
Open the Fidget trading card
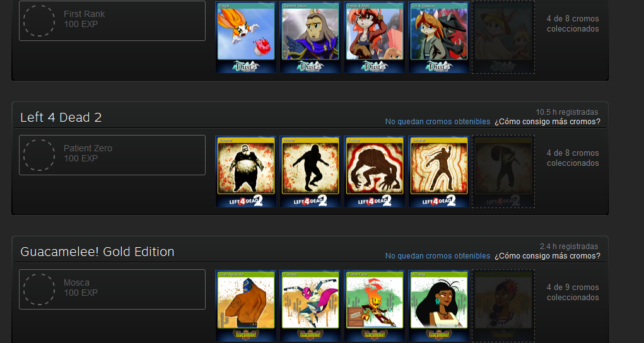(245, 37)
